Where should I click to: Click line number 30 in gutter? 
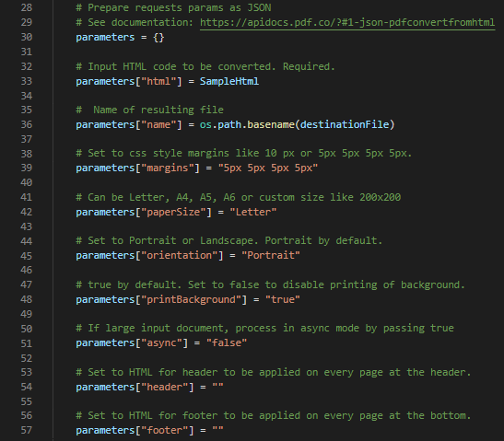coord(27,37)
